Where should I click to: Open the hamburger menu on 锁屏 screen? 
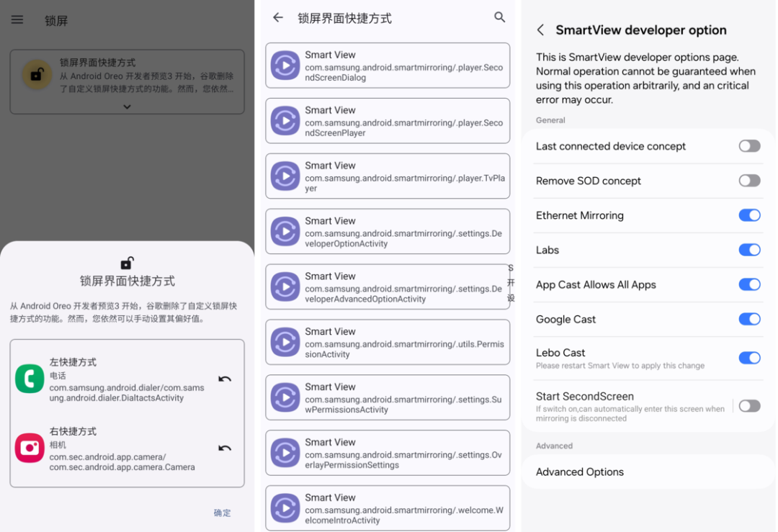tap(17, 20)
